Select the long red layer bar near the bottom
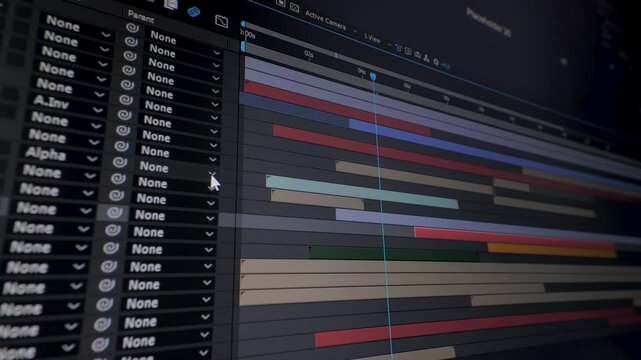The image size is (641, 360). pyautogui.click(x=474, y=327)
